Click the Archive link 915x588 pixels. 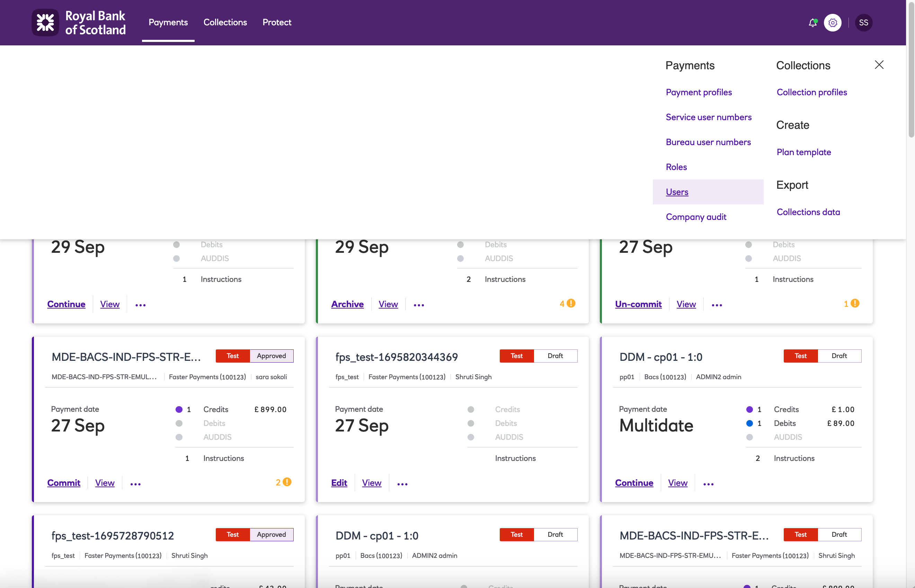click(x=347, y=304)
